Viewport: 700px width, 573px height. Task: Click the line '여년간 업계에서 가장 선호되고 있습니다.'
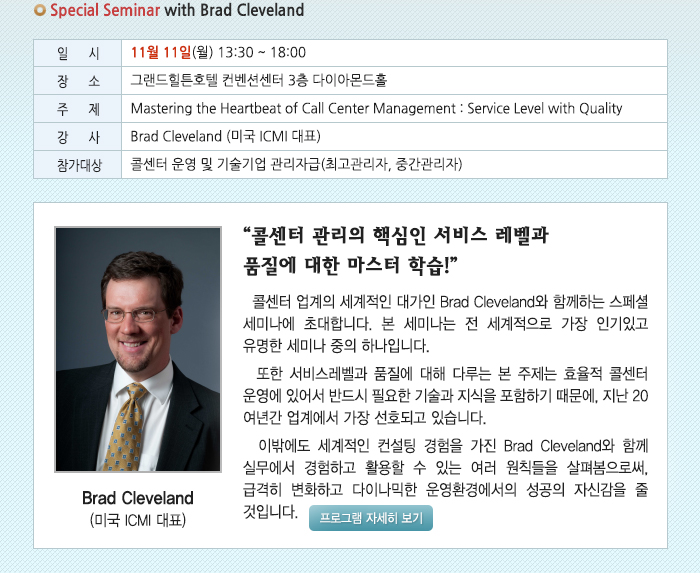[365, 418]
